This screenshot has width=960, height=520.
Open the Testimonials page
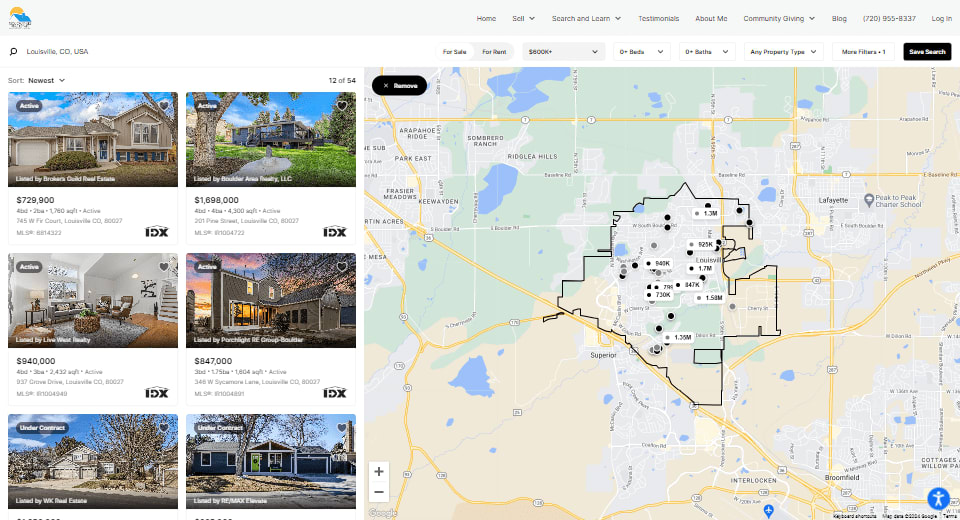tap(659, 18)
